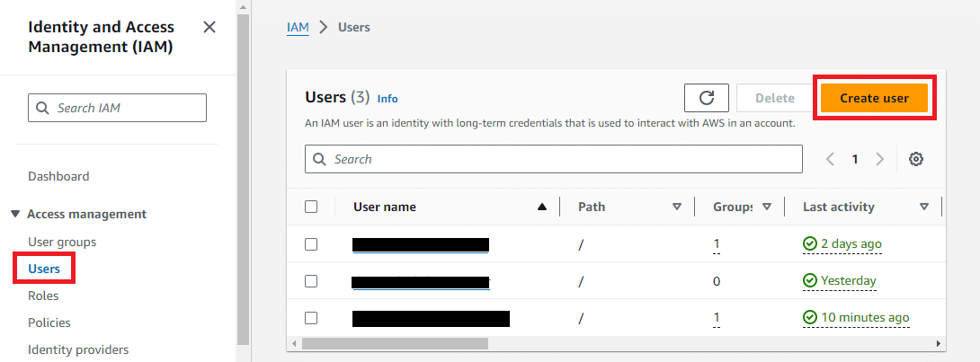This screenshot has height=362, width=980.
Task: Focus the Search IAM field
Action: coord(117,108)
